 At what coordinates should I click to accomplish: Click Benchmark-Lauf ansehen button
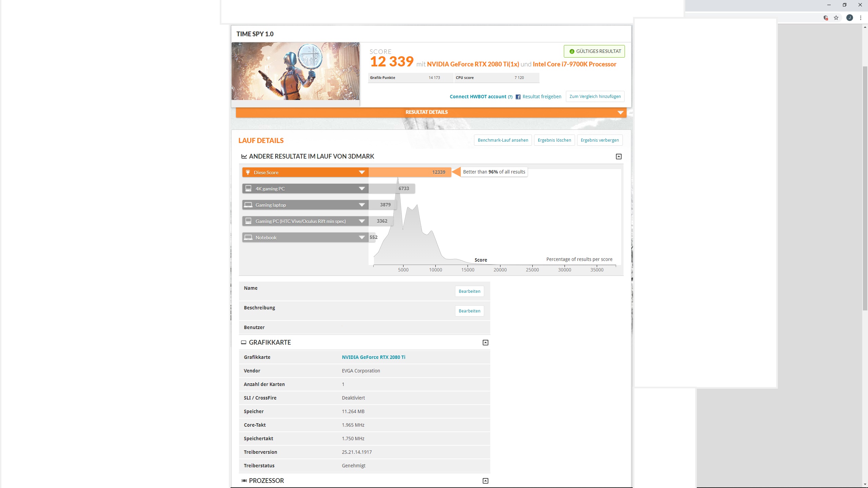point(502,140)
